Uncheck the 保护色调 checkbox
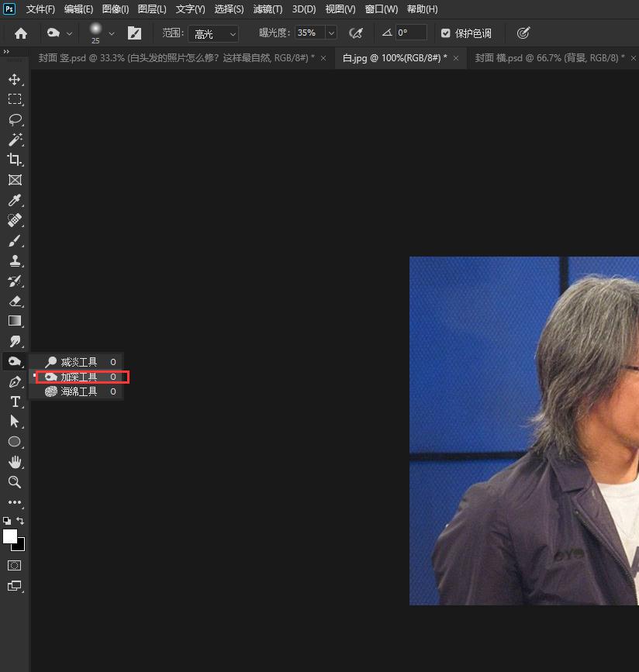Viewport: 639px width, 672px height. [445, 33]
